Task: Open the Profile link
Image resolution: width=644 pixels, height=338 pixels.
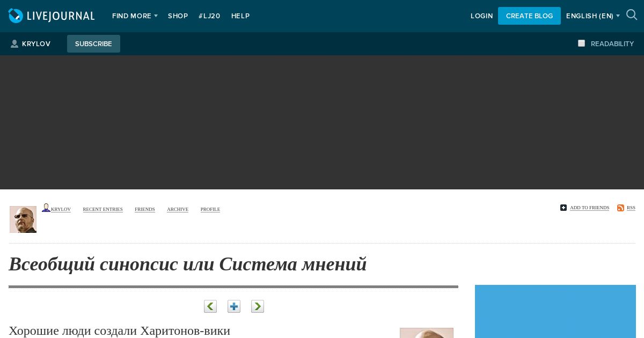Action: coord(210,209)
